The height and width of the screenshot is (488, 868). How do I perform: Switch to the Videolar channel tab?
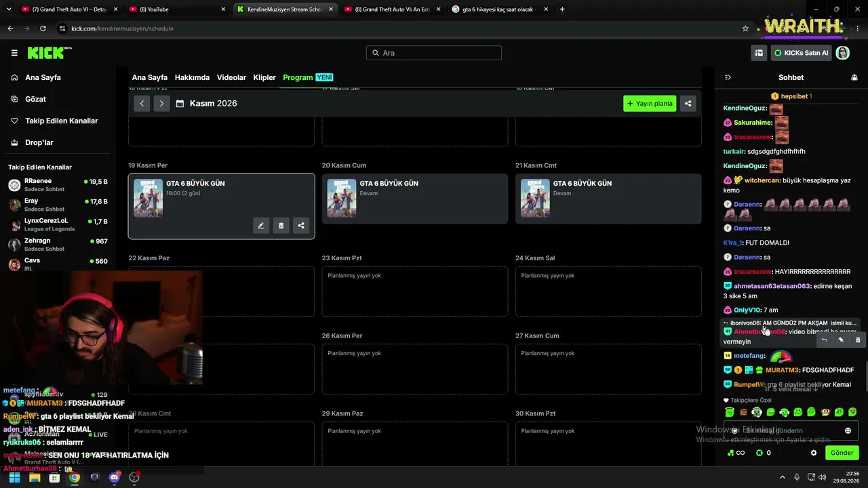point(231,77)
